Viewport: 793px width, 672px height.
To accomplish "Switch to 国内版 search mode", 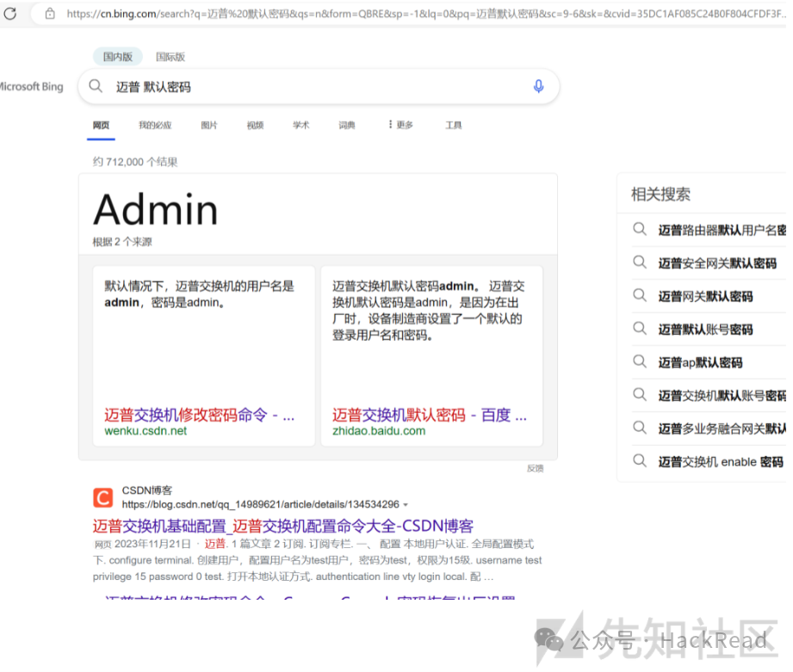I will 118,57.
